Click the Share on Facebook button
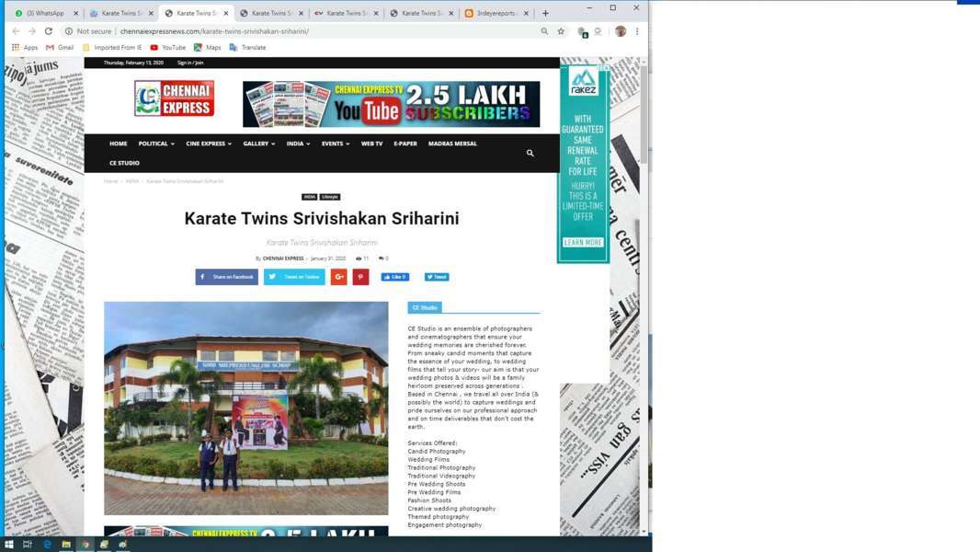 (x=226, y=277)
